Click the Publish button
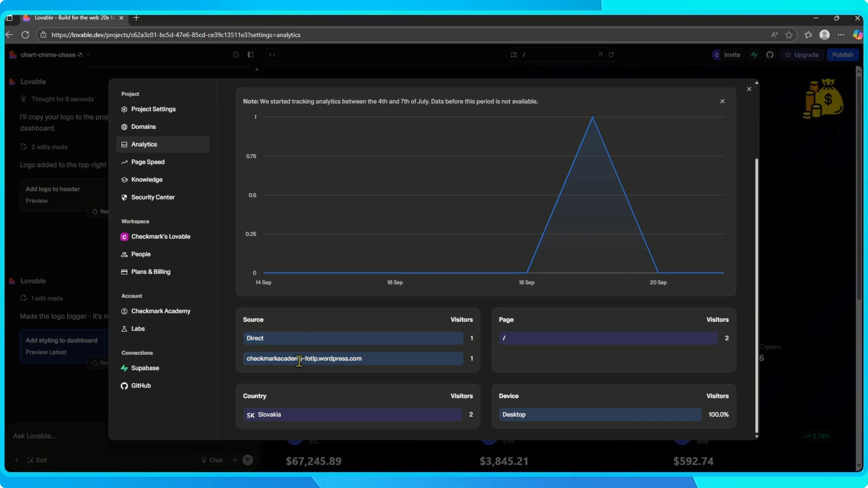868x488 pixels. [842, 55]
